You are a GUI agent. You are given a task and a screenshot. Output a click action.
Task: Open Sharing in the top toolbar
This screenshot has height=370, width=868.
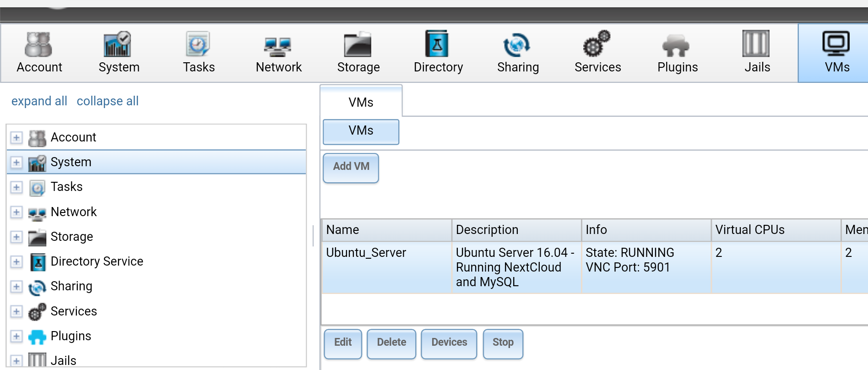(518, 53)
